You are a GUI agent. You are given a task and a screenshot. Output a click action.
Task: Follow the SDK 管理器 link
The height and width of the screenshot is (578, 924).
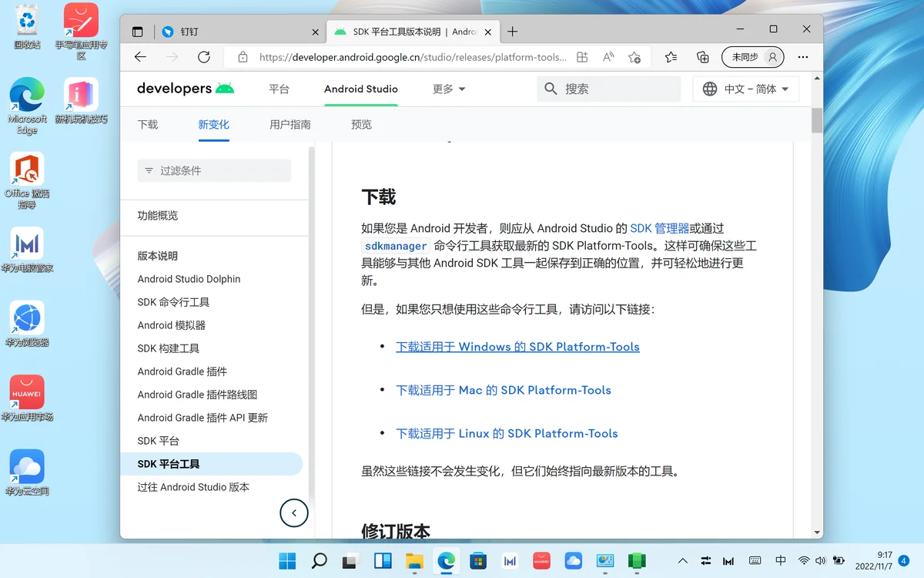pos(660,228)
